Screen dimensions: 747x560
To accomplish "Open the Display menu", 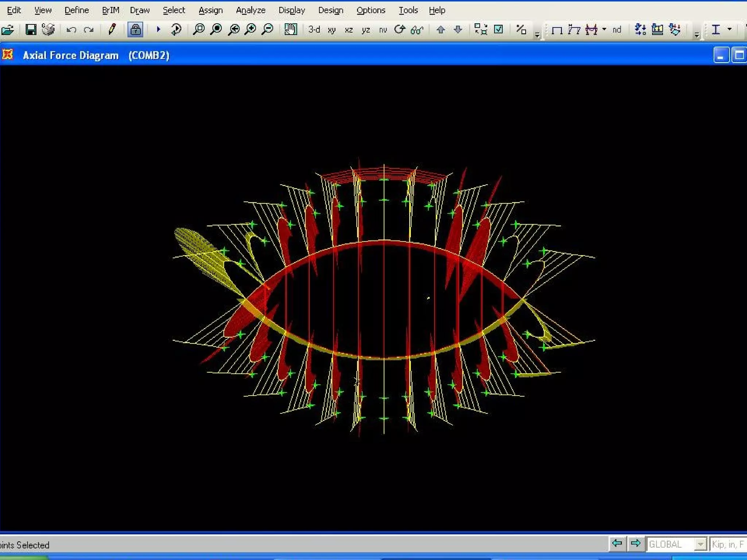I will click(291, 10).
